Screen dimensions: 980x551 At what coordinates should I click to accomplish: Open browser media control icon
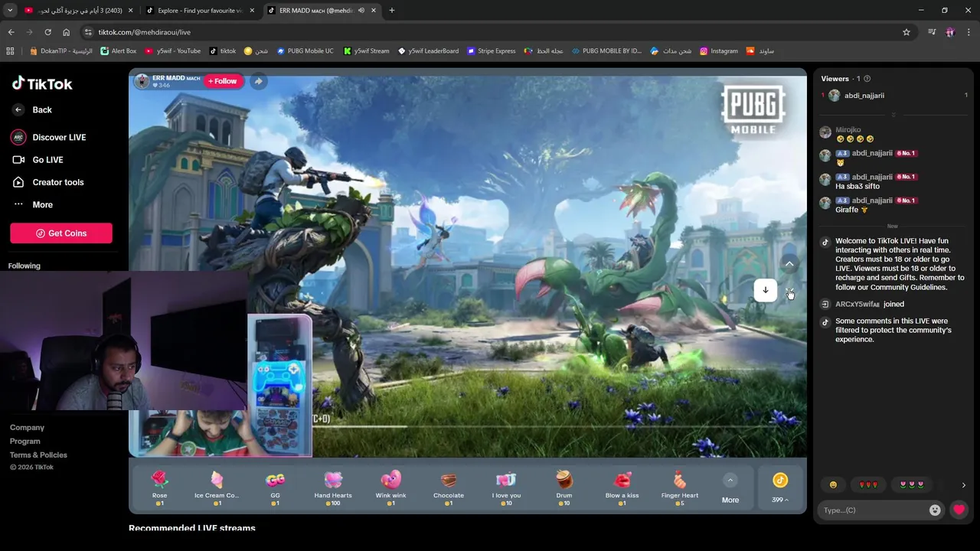pos(932,32)
